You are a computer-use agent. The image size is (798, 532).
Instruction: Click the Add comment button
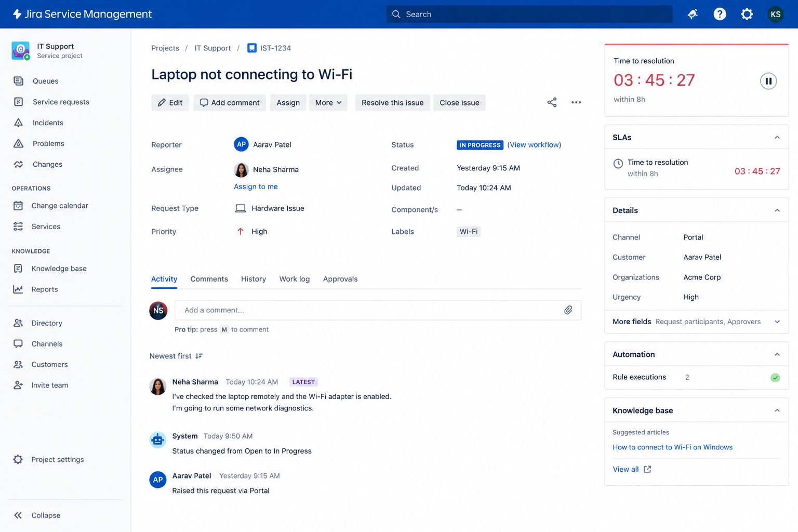[x=230, y=102]
